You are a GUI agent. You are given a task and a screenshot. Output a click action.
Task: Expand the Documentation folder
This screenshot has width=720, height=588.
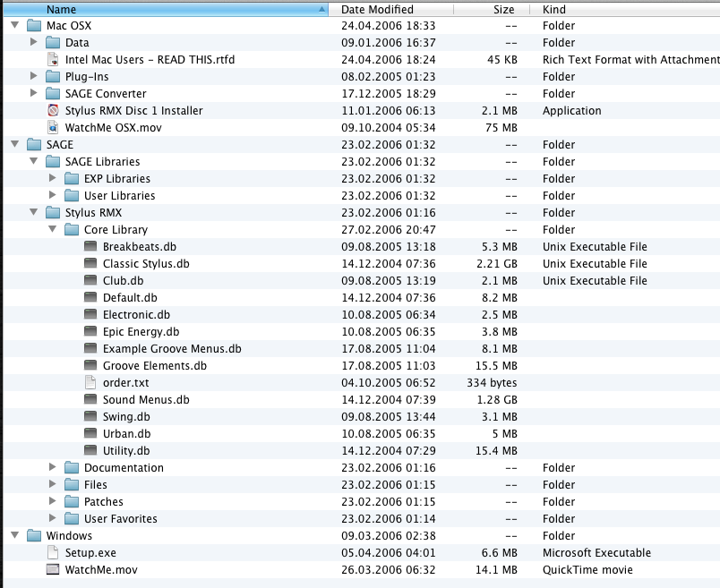pyautogui.click(x=52, y=468)
